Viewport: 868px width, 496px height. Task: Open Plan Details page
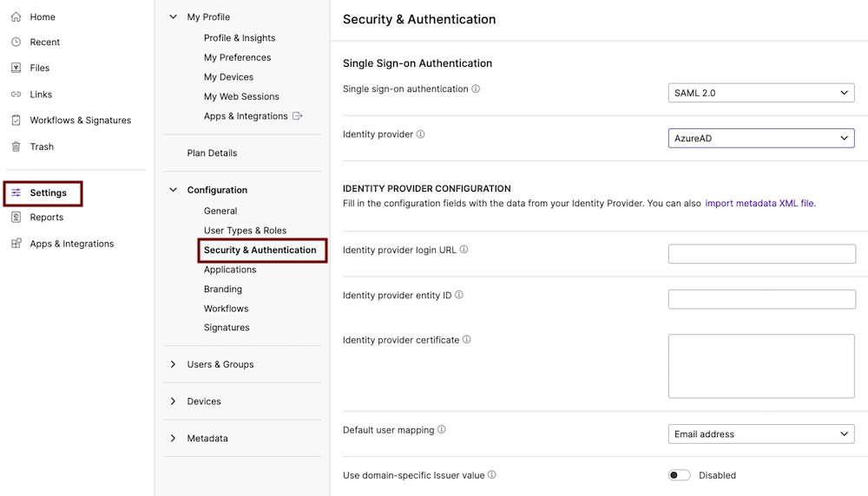click(212, 153)
